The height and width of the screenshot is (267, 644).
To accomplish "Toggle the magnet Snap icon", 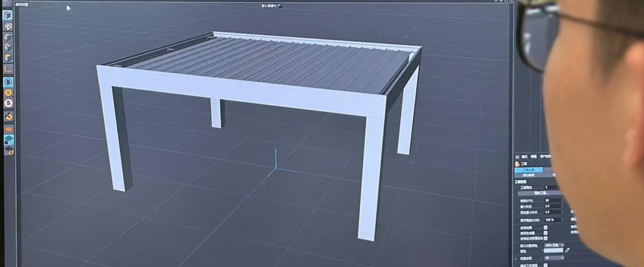I will point(9,117).
